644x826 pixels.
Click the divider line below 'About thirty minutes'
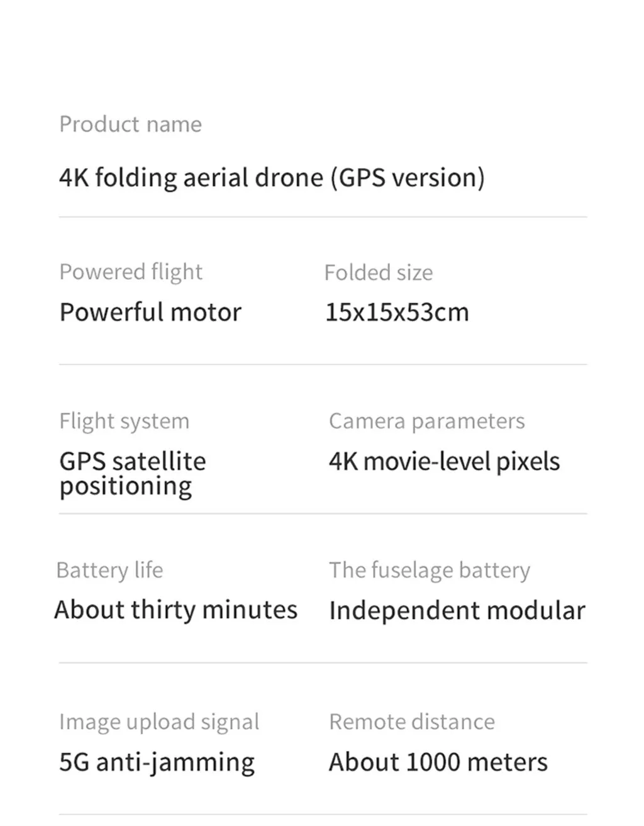(323, 662)
